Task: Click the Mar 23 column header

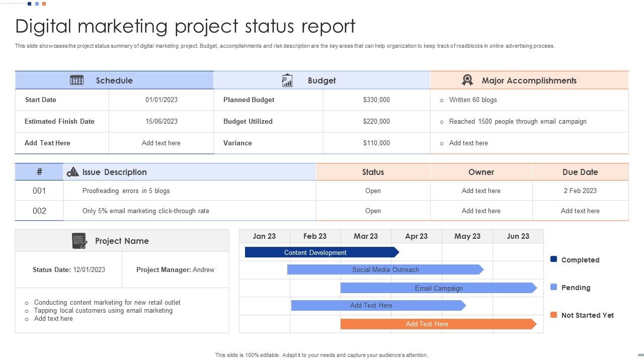Action: 366,236
